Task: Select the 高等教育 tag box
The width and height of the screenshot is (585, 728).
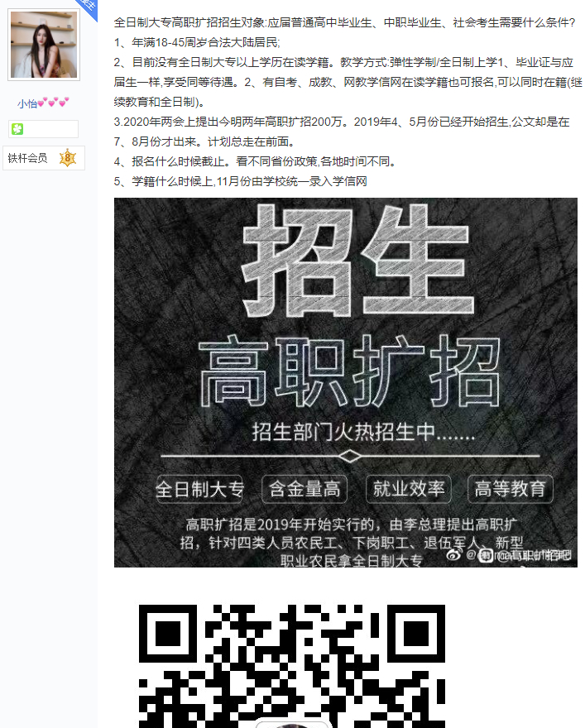Action: point(511,489)
